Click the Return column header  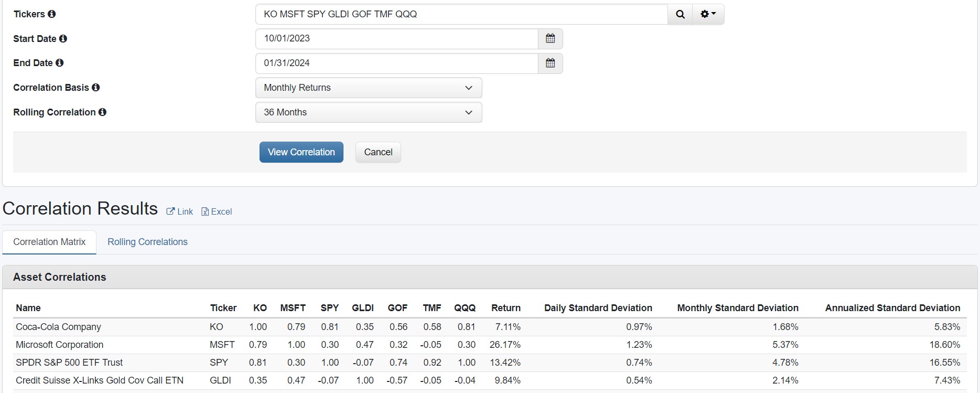506,308
